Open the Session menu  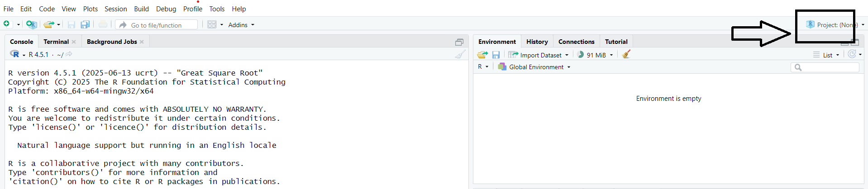pos(115,9)
